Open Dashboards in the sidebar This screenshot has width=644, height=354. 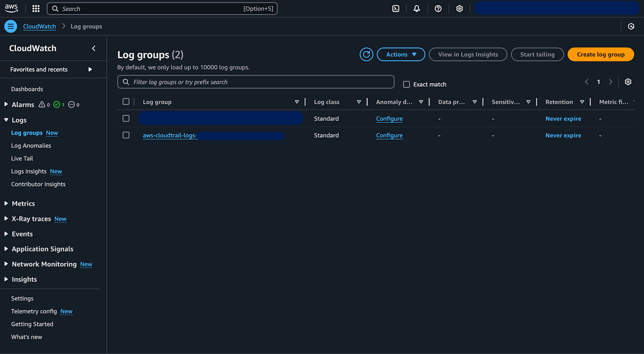point(27,89)
